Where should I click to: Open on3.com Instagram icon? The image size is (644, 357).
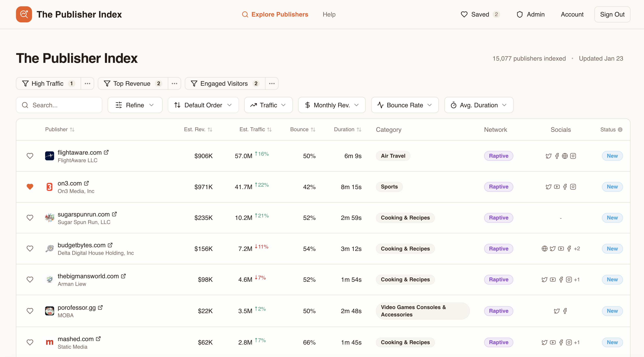(573, 187)
